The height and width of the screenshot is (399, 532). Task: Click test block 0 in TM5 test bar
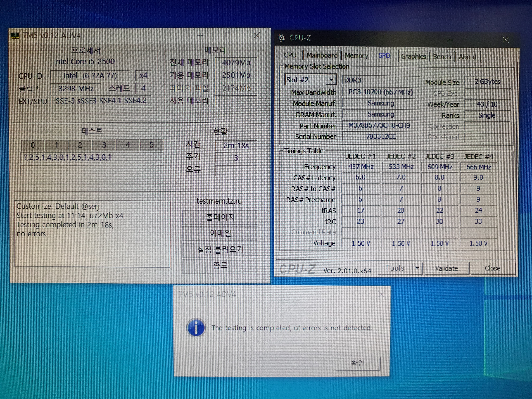(33, 145)
